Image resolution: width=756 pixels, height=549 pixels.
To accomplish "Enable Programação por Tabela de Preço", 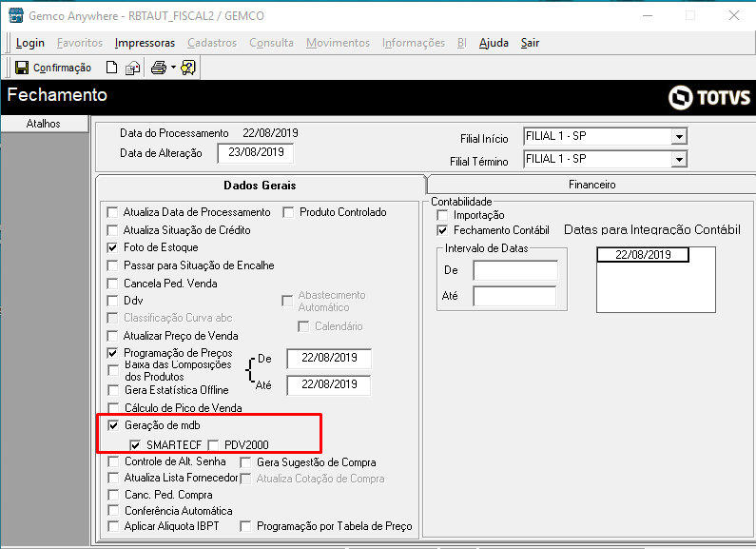I will coord(245,526).
